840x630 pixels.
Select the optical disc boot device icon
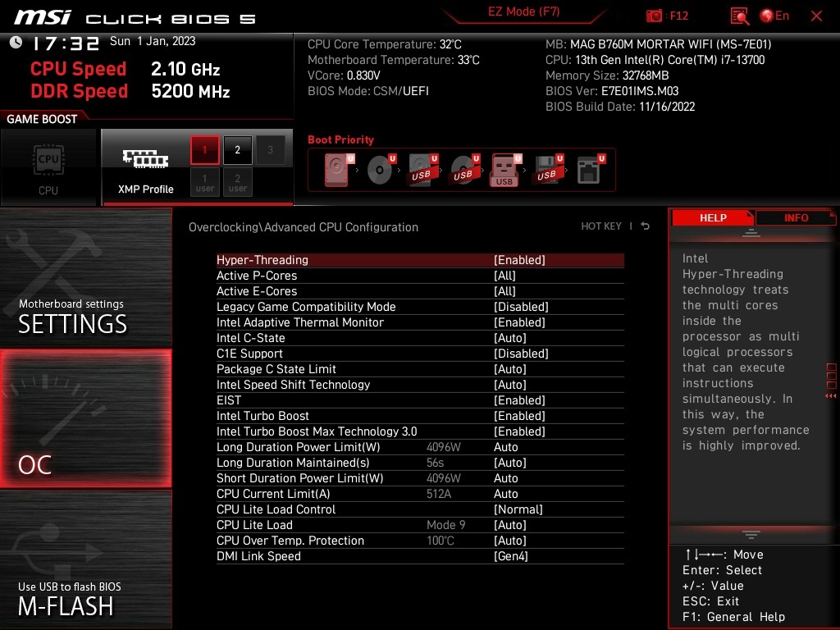pos(381,170)
